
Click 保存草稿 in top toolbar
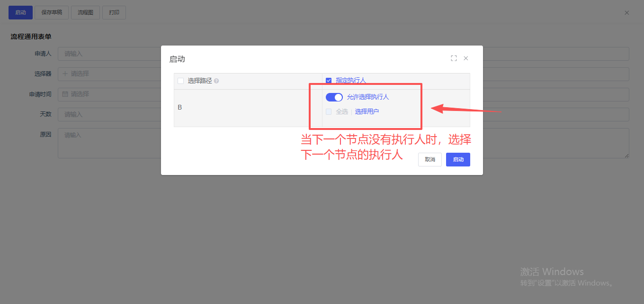point(52,12)
